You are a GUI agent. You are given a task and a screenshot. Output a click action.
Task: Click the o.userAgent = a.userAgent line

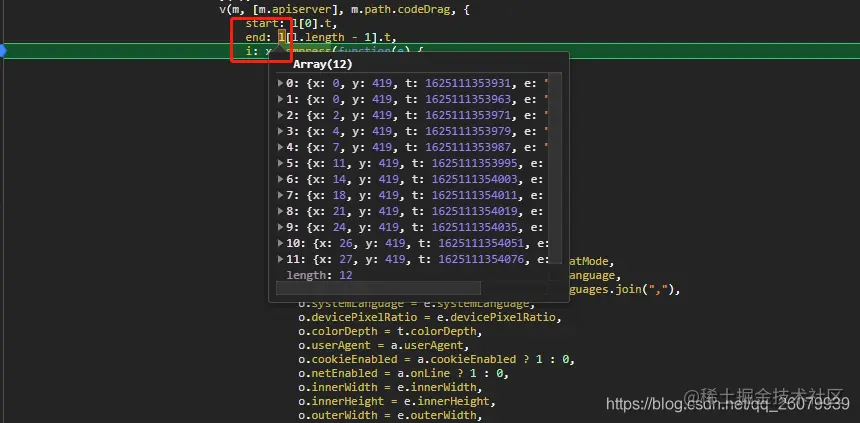pos(384,346)
